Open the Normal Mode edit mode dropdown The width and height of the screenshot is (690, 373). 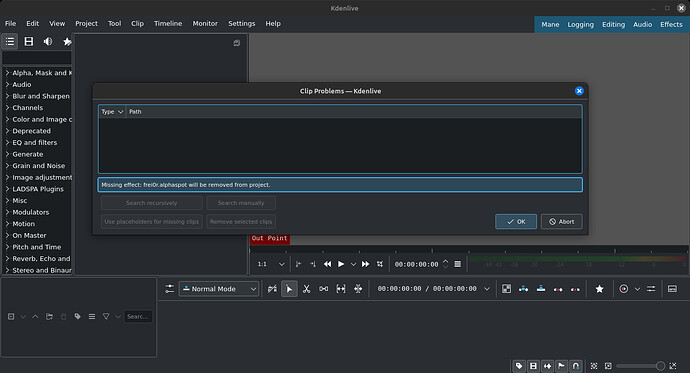click(219, 289)
